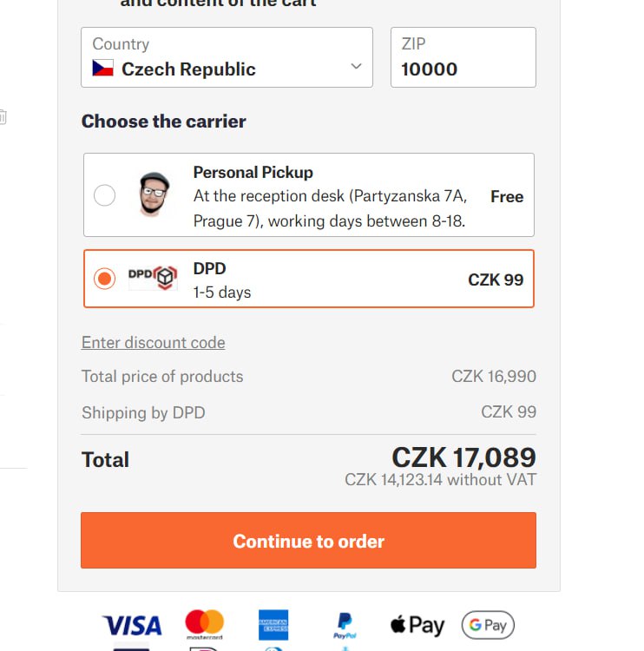Click the Czech Republic flag icon
The image size is (644, 651).
click(103, 69)
